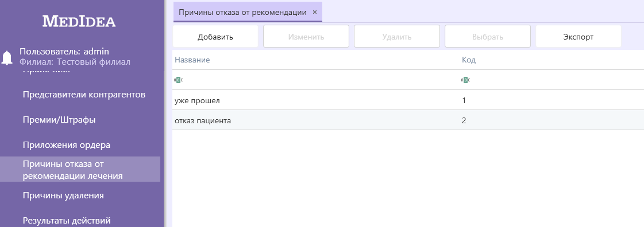This screenshot has height=227, width=644.
Task: Select the row отказ пациента
Action: [x=408, y=120]
